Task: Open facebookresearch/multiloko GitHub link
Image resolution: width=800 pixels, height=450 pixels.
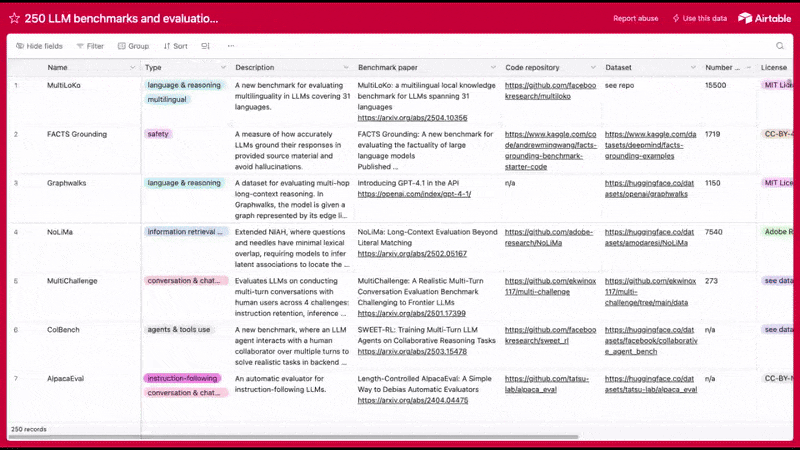Action: (551, 91)
